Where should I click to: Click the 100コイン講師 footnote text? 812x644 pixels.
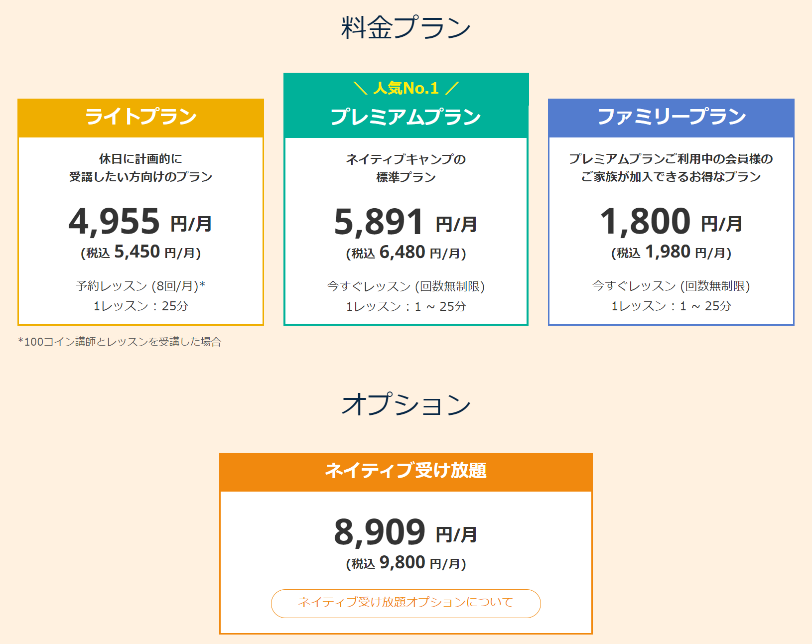click(x=120, y=342)
